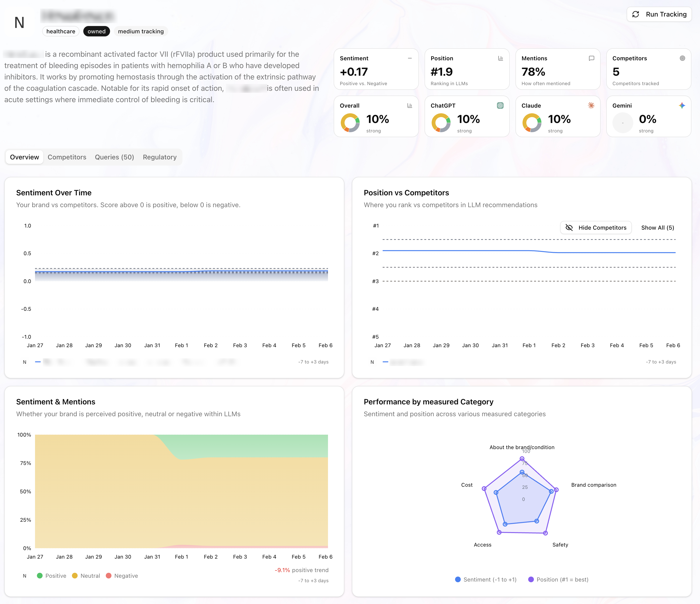
Task: Toggle the Positive legend in Sentiment & Mentions
Action: (x=52, y=576)
